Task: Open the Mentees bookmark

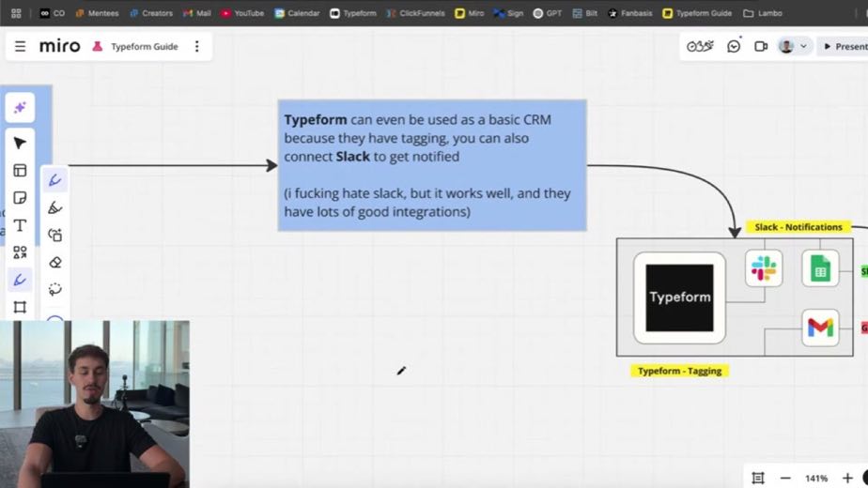Action: coord(97,13)
